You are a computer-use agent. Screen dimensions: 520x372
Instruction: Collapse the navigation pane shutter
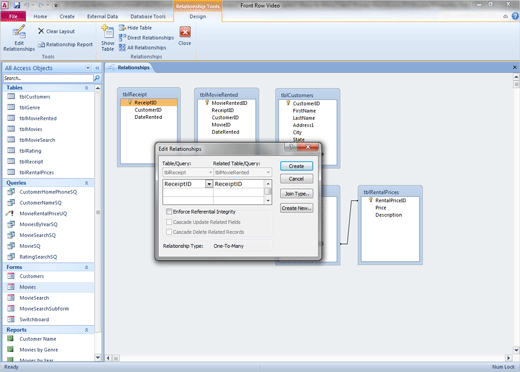coord(97,68)
